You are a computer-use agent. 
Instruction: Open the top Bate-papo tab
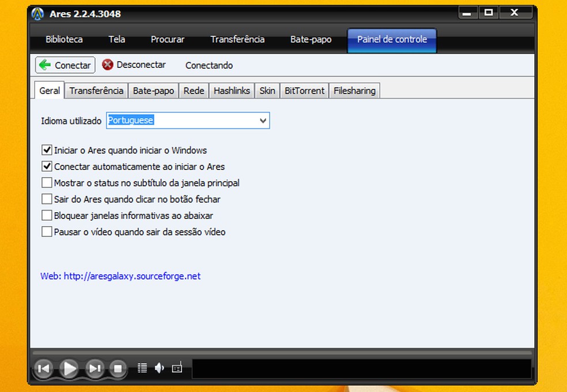point(311,39)
